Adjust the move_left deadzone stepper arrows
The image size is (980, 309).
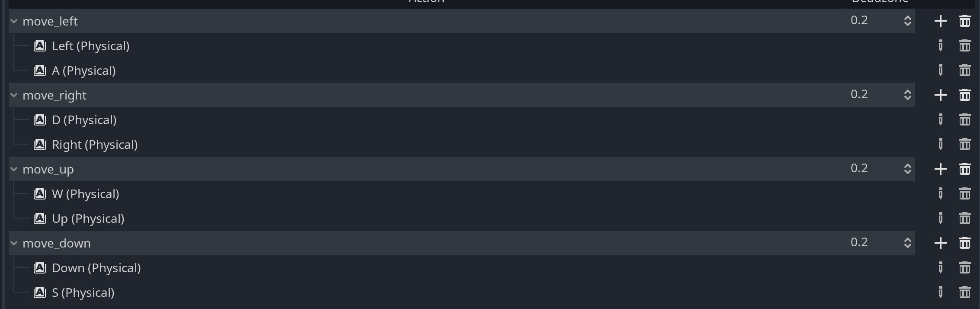click(907, 21)
